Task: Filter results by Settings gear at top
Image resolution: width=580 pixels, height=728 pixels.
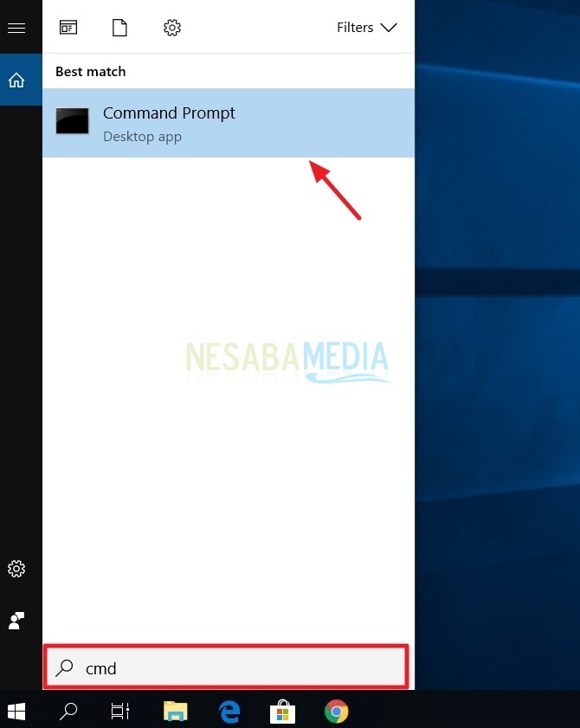Action: [x=171, y=28]
